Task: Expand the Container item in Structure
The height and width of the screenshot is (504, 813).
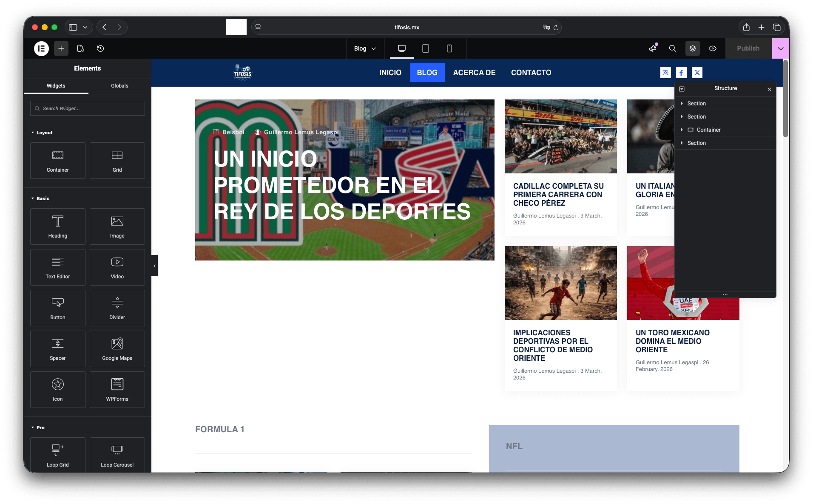Action: click(x=682, y=130)
